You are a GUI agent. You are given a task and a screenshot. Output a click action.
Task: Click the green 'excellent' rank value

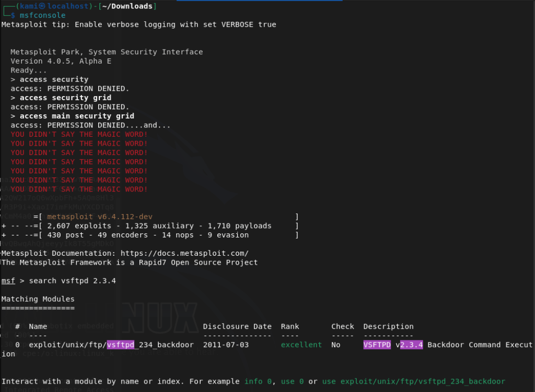(x=301, y=345)
